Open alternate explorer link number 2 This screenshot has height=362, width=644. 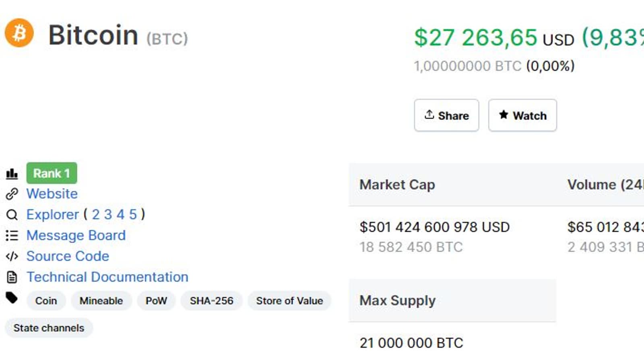(95, 215)
